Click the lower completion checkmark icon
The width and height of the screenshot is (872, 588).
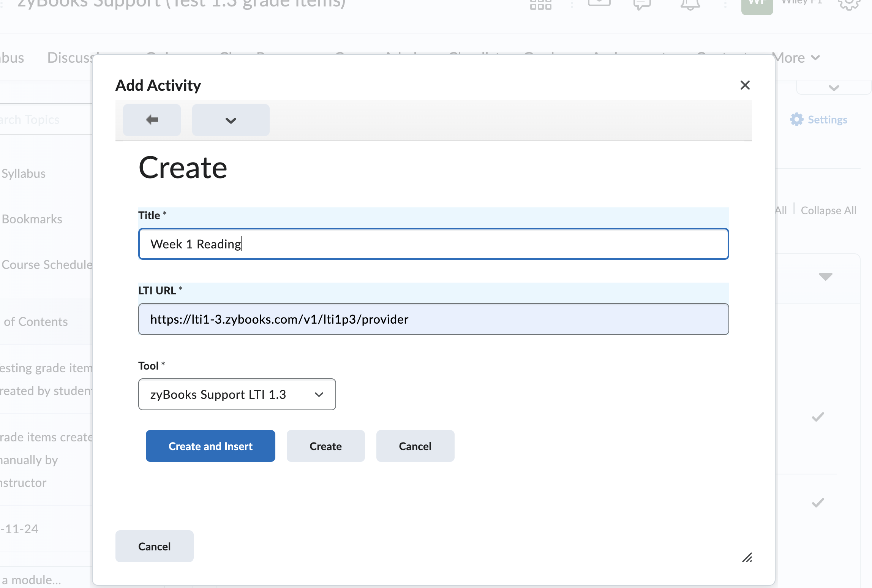818,503
